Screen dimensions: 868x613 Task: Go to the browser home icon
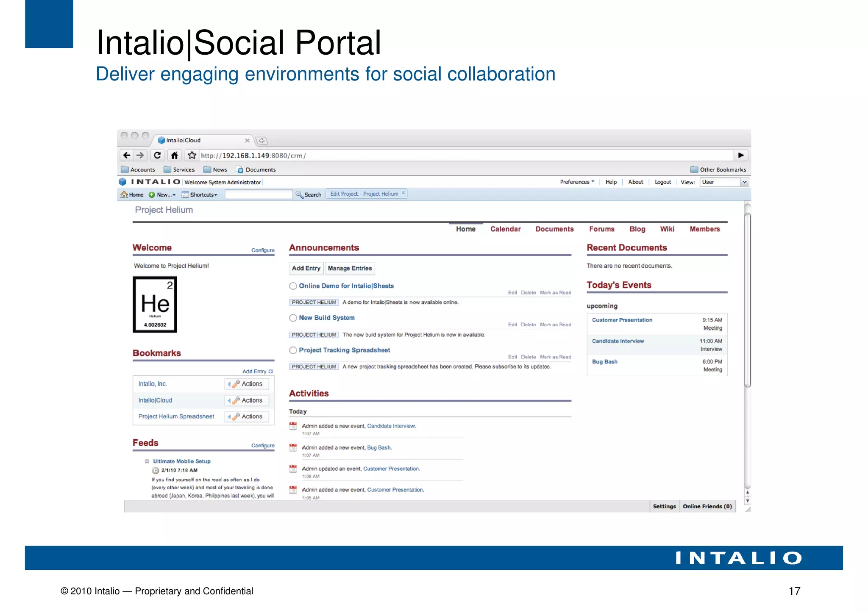pos(174,155)
